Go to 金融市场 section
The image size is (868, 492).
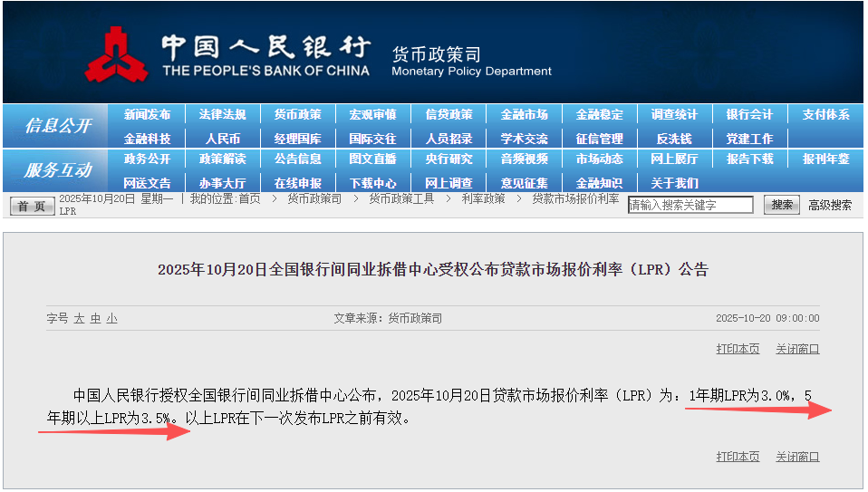pos(524,115)
